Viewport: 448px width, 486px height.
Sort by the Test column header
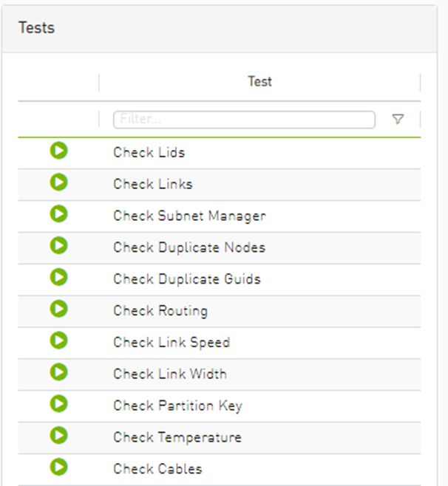point(259,82)
